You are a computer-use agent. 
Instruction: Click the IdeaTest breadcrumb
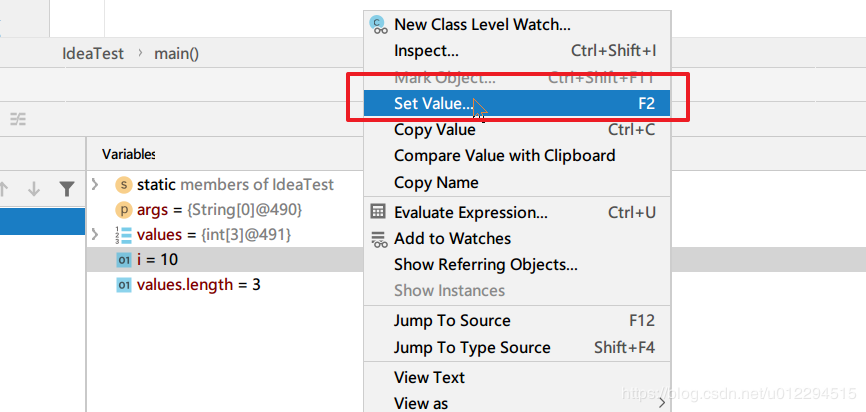(93, 53)
